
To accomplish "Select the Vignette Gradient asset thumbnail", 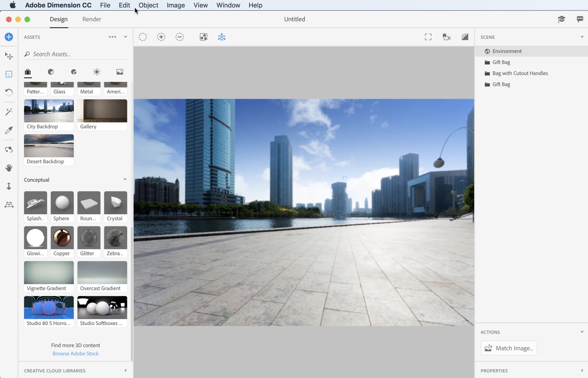I will point(48,272).
